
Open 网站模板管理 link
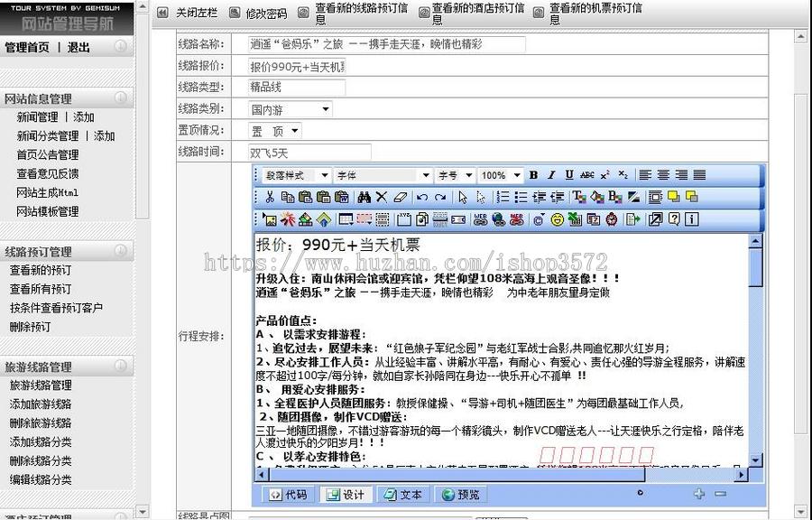[x=48, y=211]
